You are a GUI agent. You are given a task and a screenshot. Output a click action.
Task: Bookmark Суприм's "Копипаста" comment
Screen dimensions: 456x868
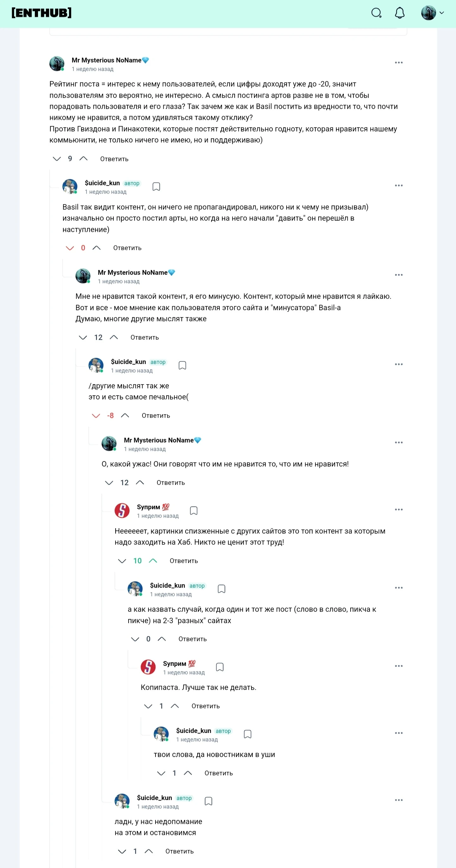(220, 667)
